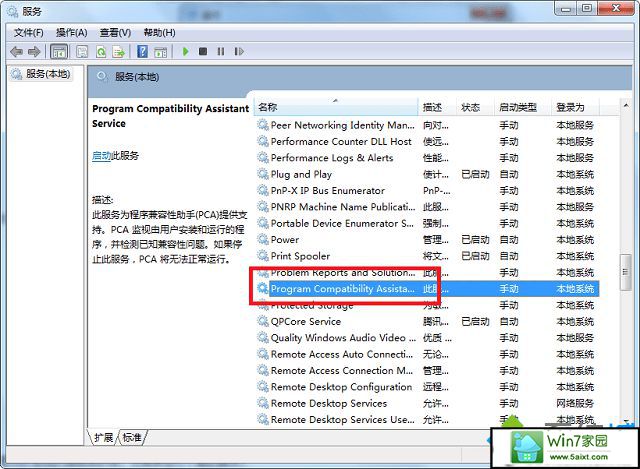Select Quality Windows Audio Video row
The width and height of the screenshot is (640, 469).
coord(427,338)
